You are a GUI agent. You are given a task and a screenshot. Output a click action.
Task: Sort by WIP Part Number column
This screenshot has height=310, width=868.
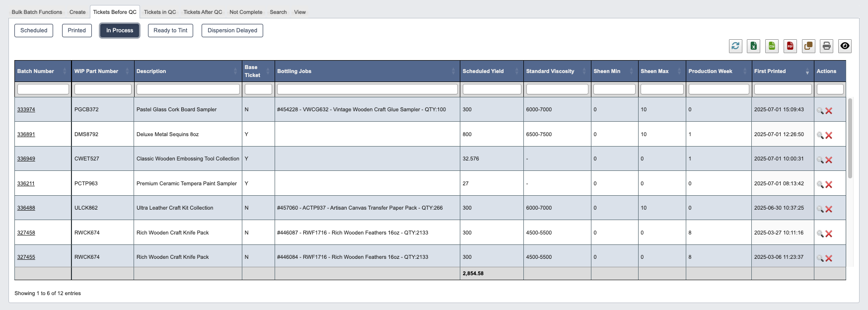tap(102, 71)
